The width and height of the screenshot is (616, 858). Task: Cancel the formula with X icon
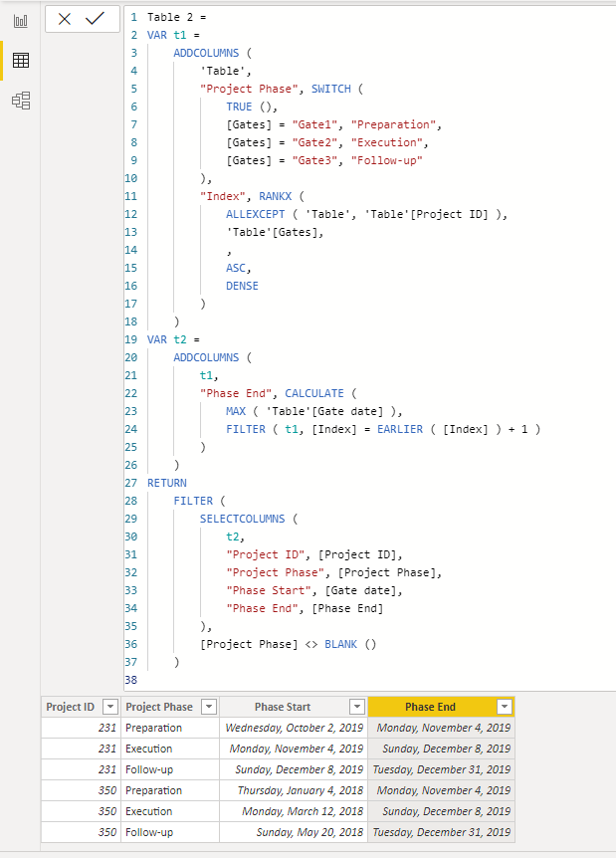tap(65, 19)
